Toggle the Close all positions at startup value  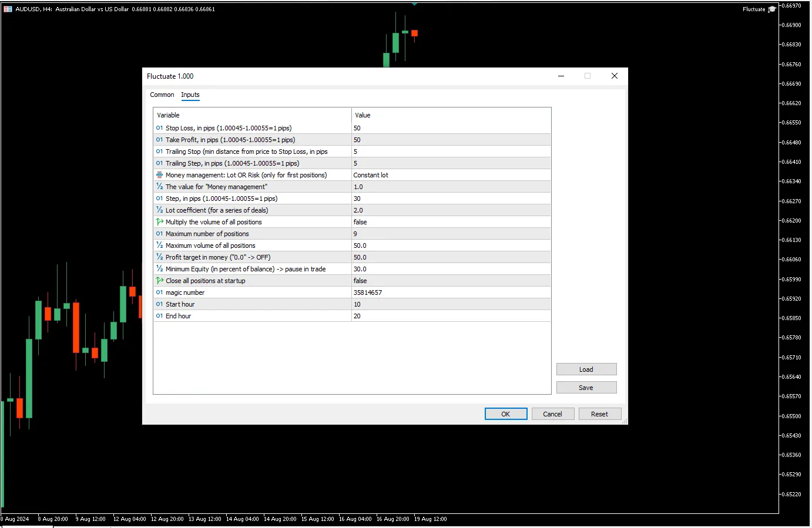tap(451, 281)
